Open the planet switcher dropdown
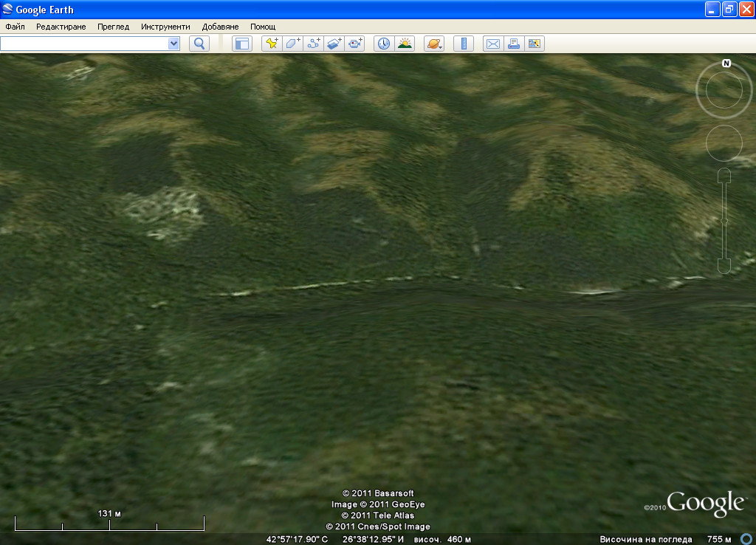This screenshot has height=545, width=756. 434,44
